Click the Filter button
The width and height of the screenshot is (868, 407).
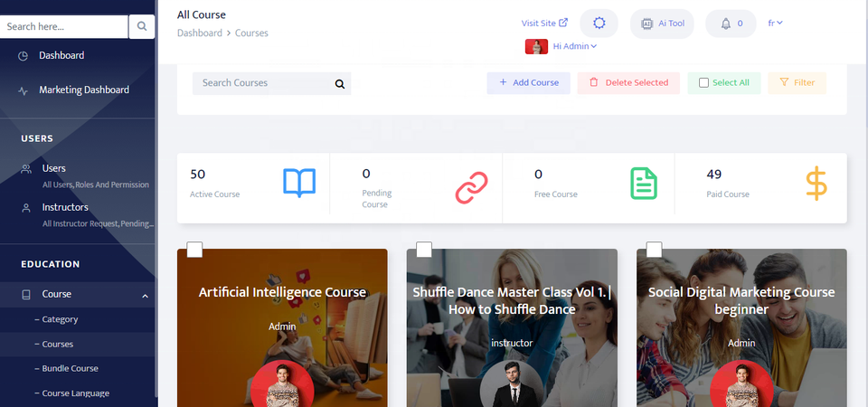point(797,83)
